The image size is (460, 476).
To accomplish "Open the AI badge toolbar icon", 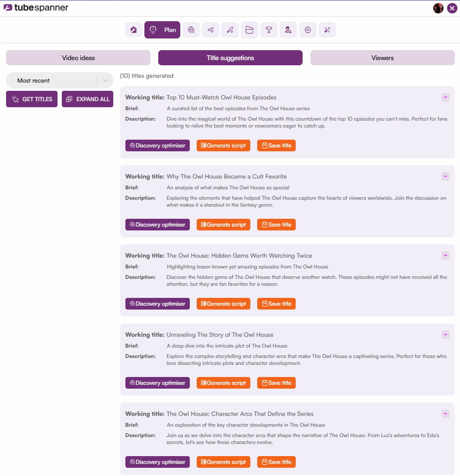I will [x=307, y=30].
